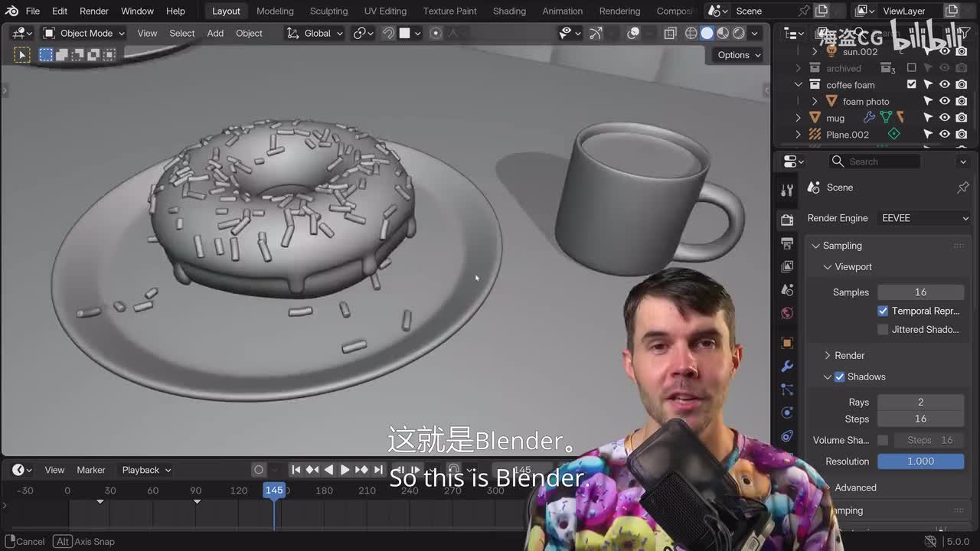Viewport: 980px width, 551px height.
Task: Switch to wireframe shading
Action: 691,33
